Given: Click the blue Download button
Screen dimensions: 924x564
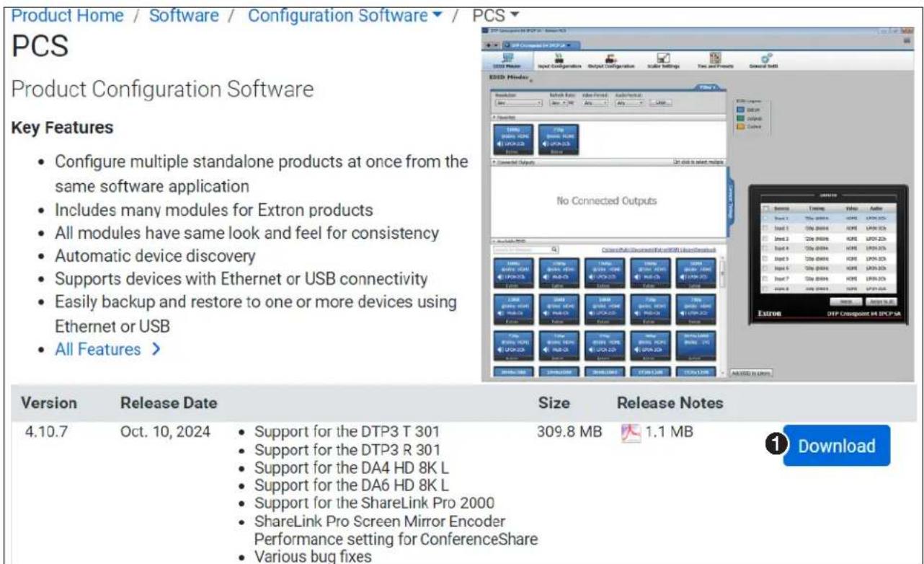Looking at the screenshot, I should tap(837, 446).
